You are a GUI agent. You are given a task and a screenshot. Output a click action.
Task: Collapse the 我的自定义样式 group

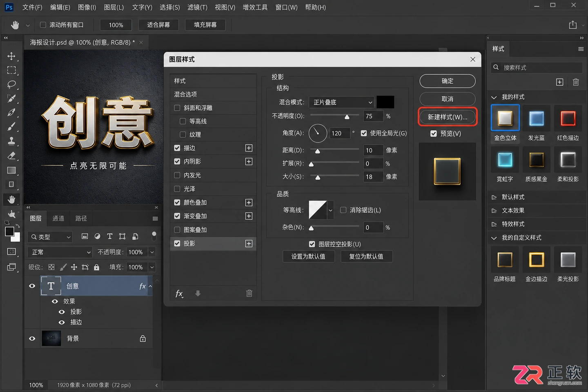click(494, 238)
